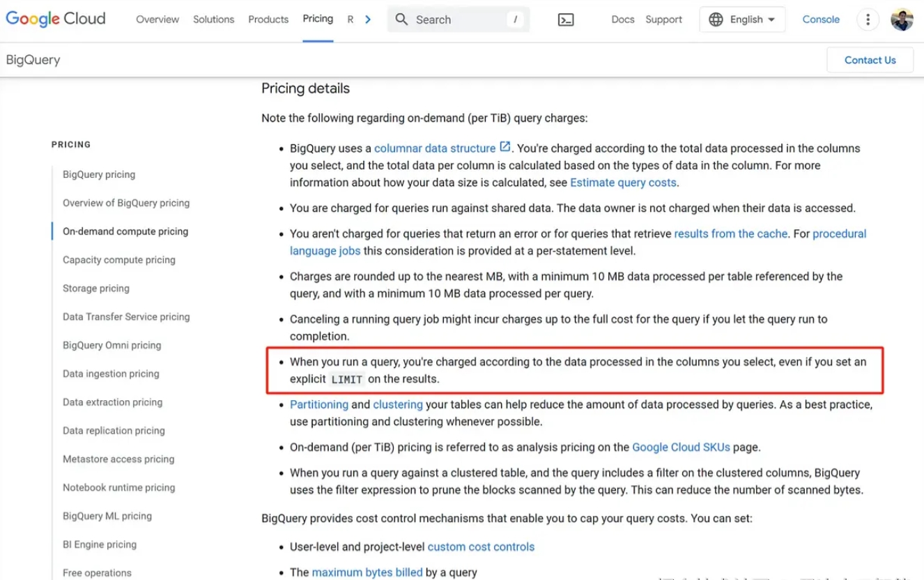Open BI Engine pricing sidebar item
Image resolution: width=924 pixels, height=580 pixels.
click(100, 544)
